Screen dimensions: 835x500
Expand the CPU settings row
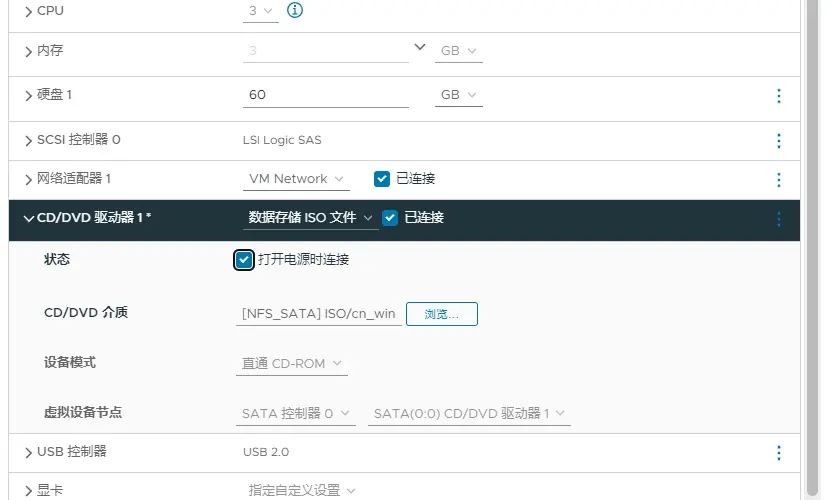[x=28, y=11]
